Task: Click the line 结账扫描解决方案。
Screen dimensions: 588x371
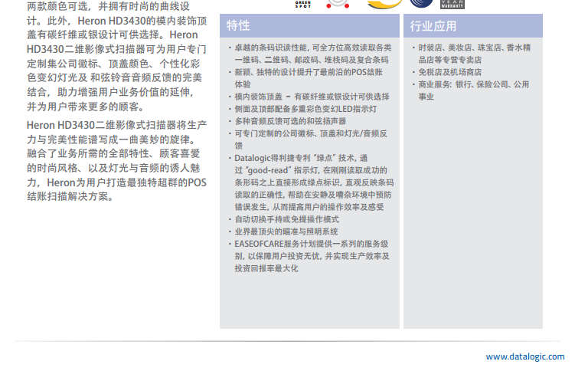Action: [70, 196]
